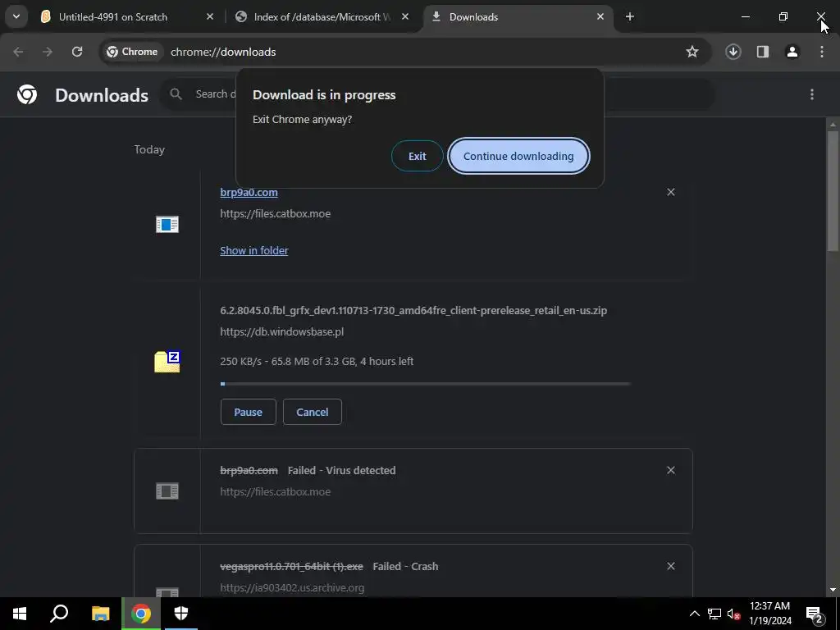Open a new tab with plus button
Viewport: 840px width, 630px height.
tap(630, 16)
